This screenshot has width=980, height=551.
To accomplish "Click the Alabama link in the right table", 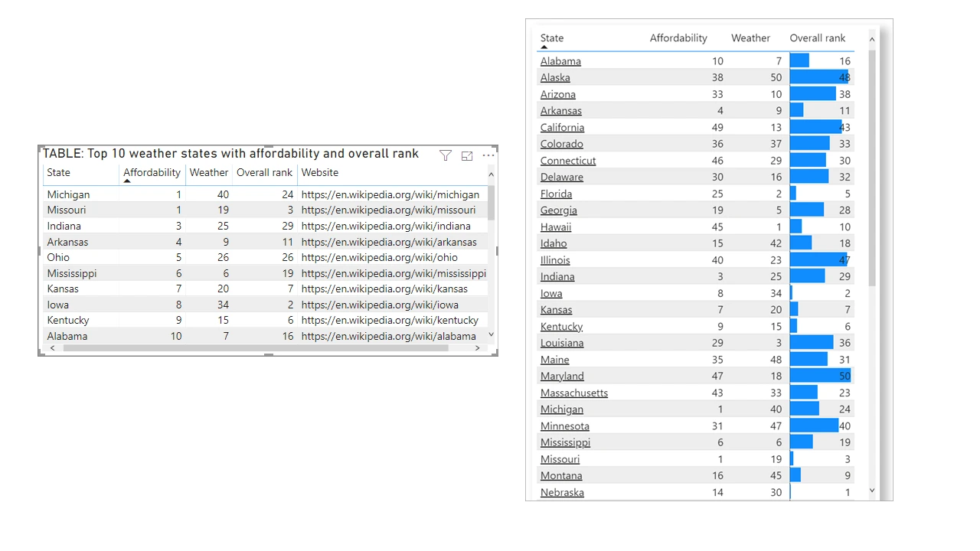I will point(560,61).
